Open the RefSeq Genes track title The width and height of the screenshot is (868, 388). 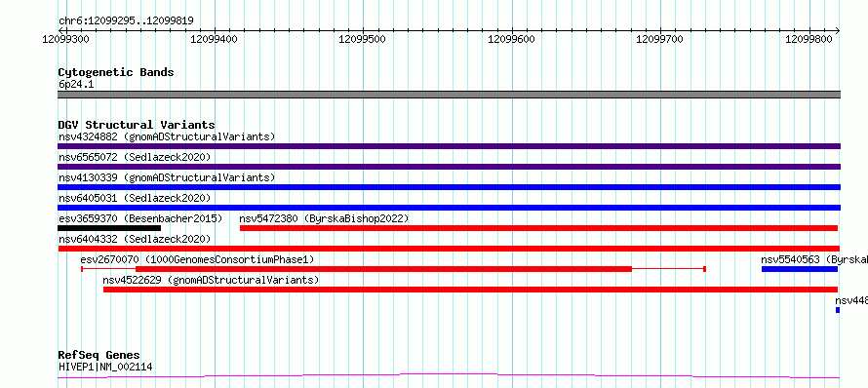99,356
